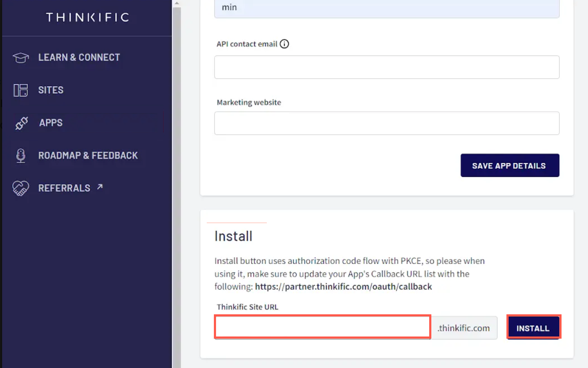Image resolution: width=588 pixels, height=368 pixels.
Task: Click the Thinkific Site URL input box
Action: [322, 327]
